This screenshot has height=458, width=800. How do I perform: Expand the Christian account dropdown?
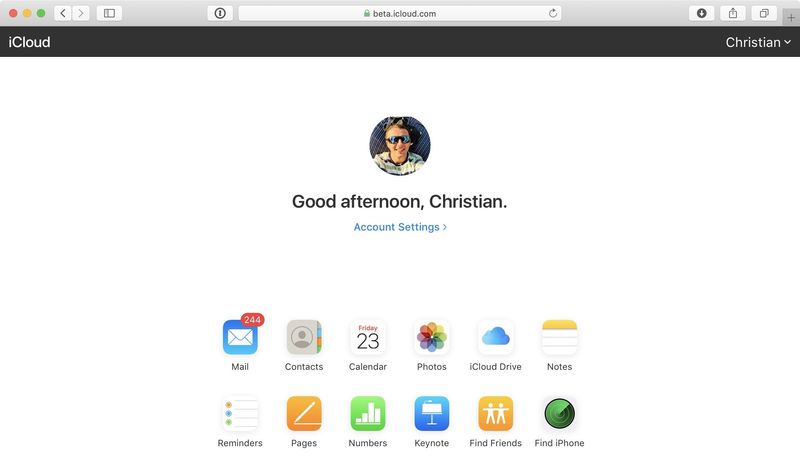coord(758,42)
